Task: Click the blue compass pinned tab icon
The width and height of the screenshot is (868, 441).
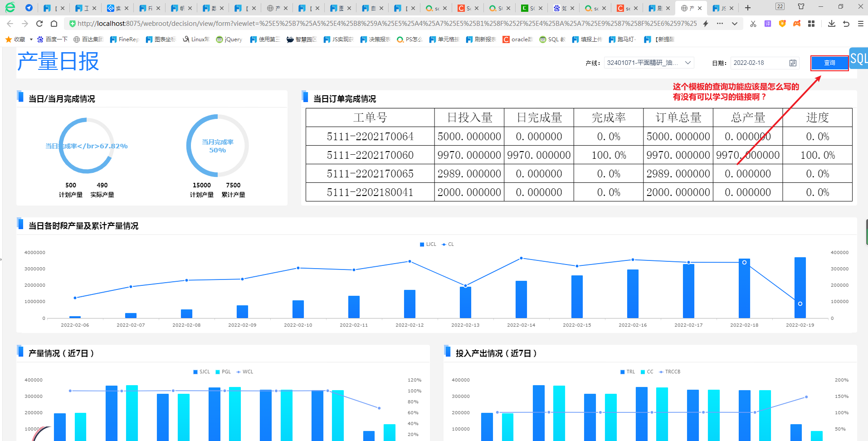Action: [x=29, y=8]
